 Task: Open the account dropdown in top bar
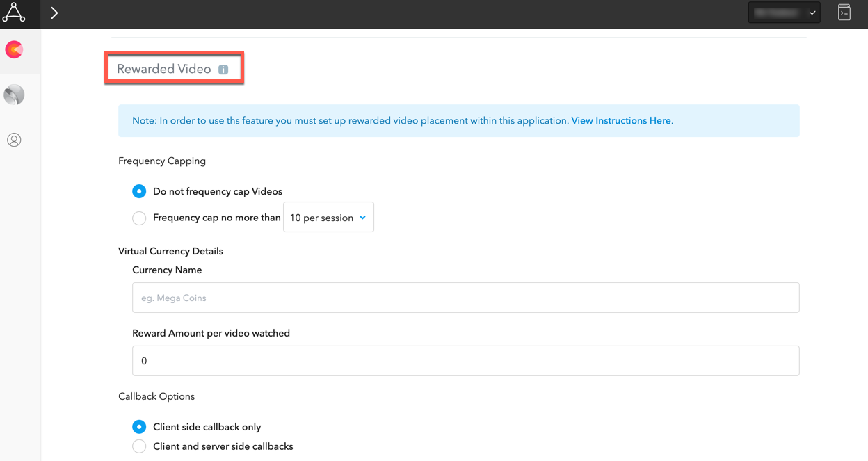click(x=784, y=13)
